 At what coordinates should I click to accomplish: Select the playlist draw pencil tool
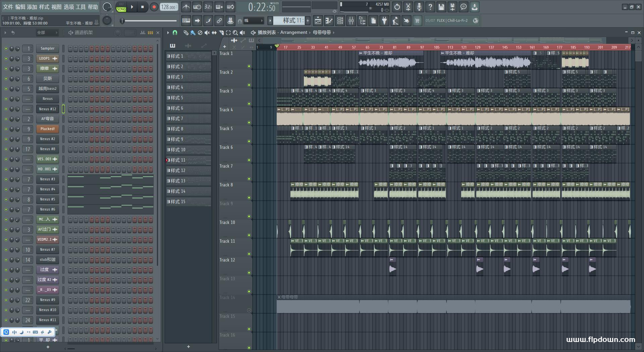(186, 33)
